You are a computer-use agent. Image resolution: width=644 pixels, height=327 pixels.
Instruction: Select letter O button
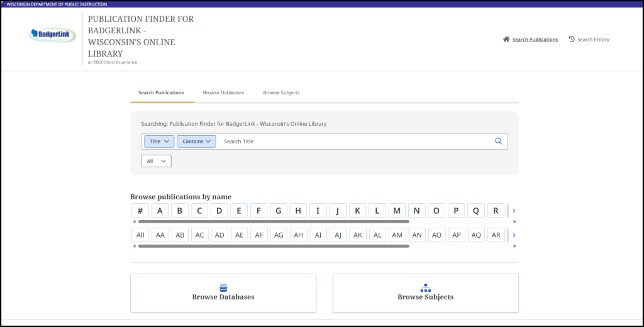pos(436,211)
